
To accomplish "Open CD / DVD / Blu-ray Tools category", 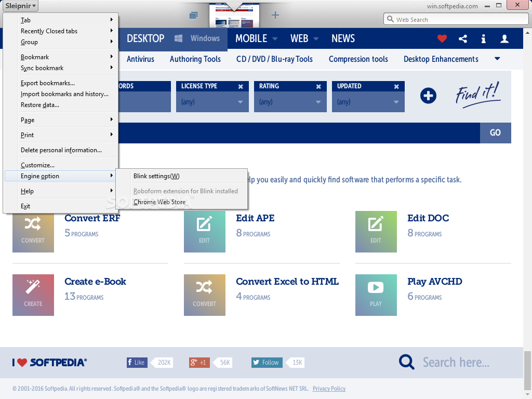I will [274, 59].
